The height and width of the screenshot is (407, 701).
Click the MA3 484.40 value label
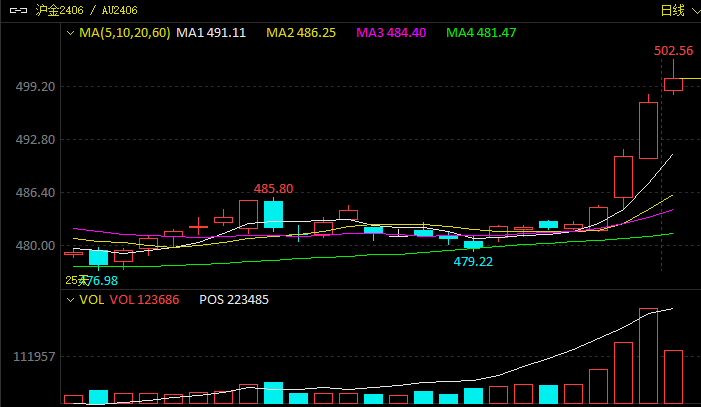click(x=391, y=33)
